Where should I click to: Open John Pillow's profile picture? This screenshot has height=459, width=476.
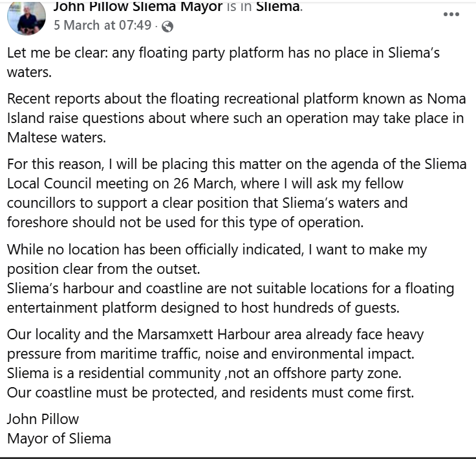[27, 17]
